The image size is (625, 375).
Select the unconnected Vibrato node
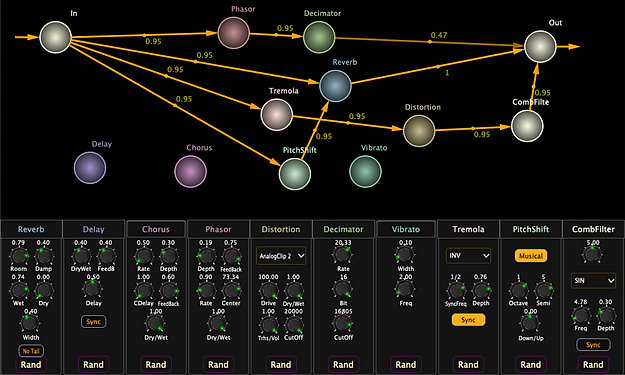[x=365, y=171]
